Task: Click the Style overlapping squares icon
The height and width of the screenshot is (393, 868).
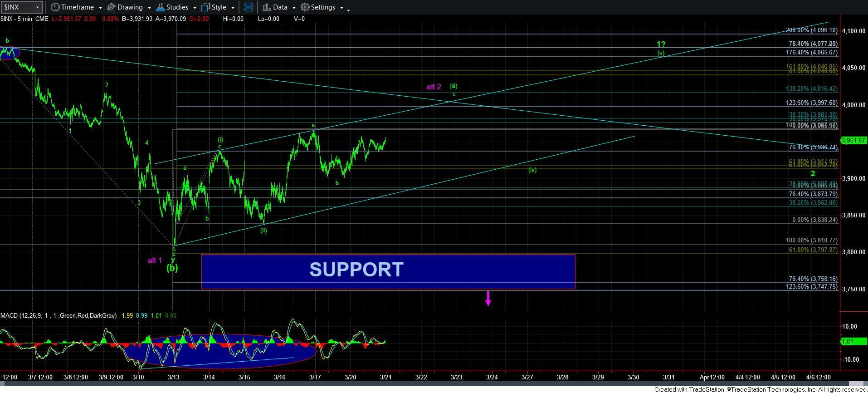Action: (205, 7)
